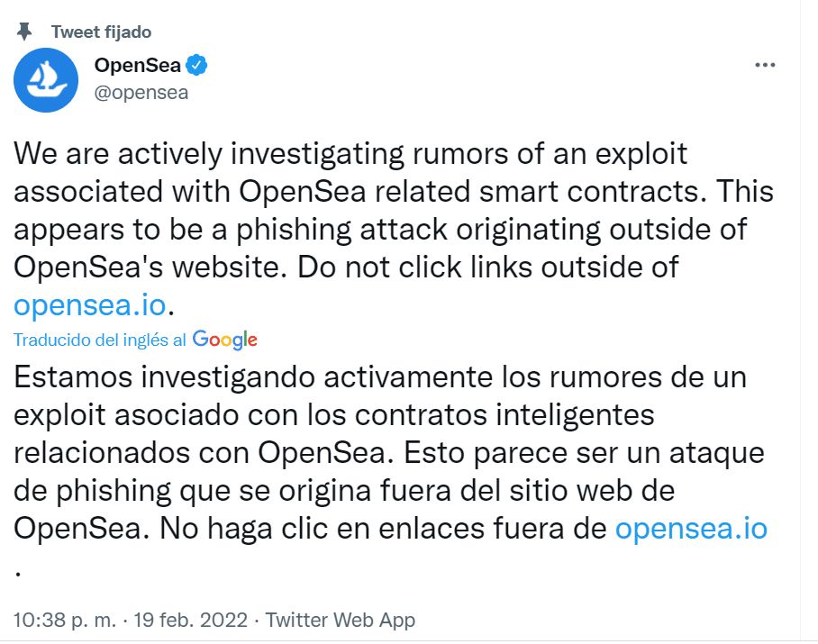Open the OpenSea display name profile link
This screenshot has height=644, width=818.
(x=138, y=65)
